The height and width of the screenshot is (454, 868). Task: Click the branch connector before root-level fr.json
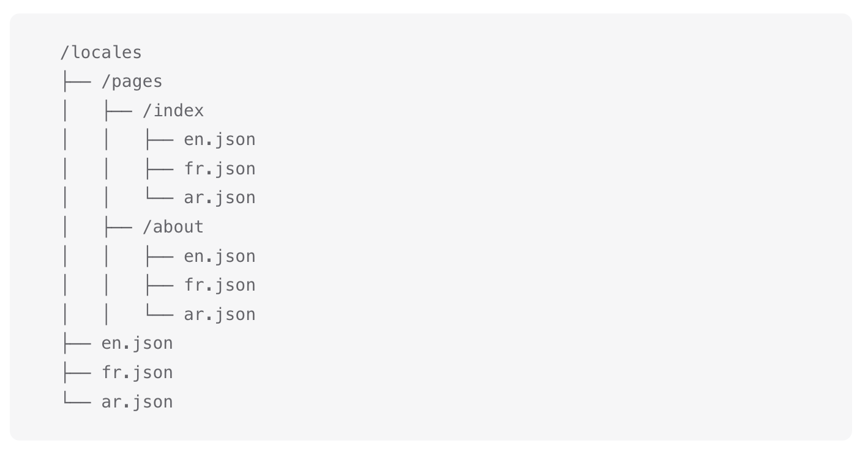point(76,373)
